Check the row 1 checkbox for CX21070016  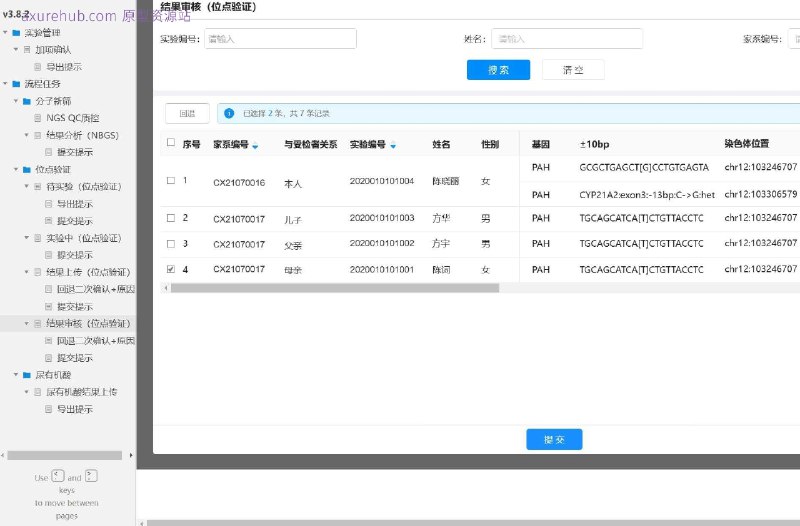[x=171, y=181]
